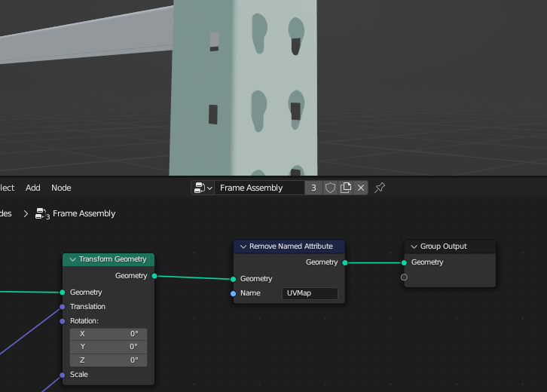Collapse the Group Output node
547x392 pixels.
click(414, 247)
